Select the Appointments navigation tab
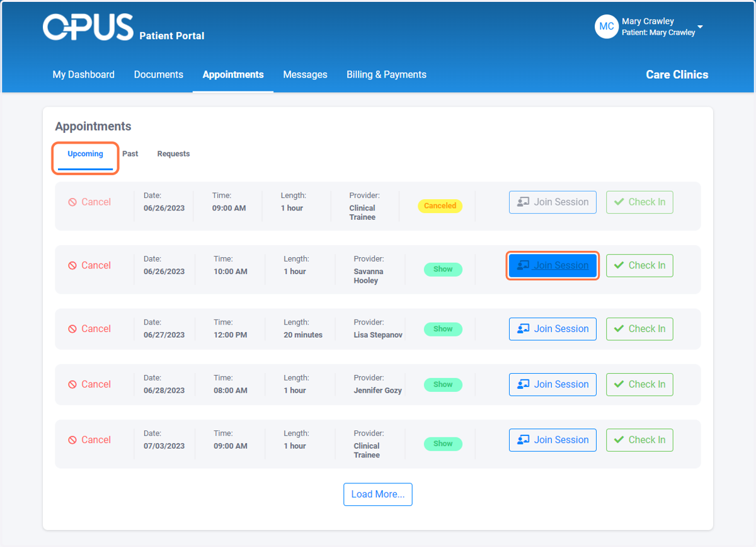 pos(233,74)
